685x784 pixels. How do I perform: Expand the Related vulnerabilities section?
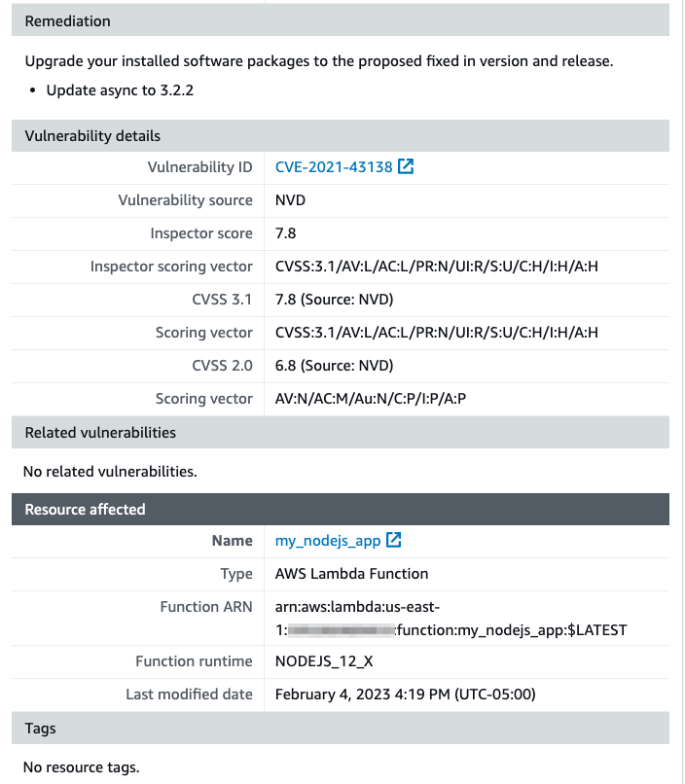(341, 432)
